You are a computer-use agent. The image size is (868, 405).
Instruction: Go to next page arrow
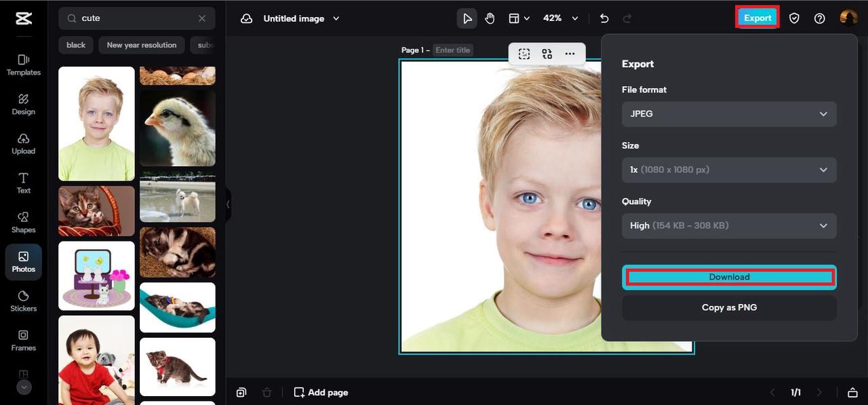(x=818, y=392)
